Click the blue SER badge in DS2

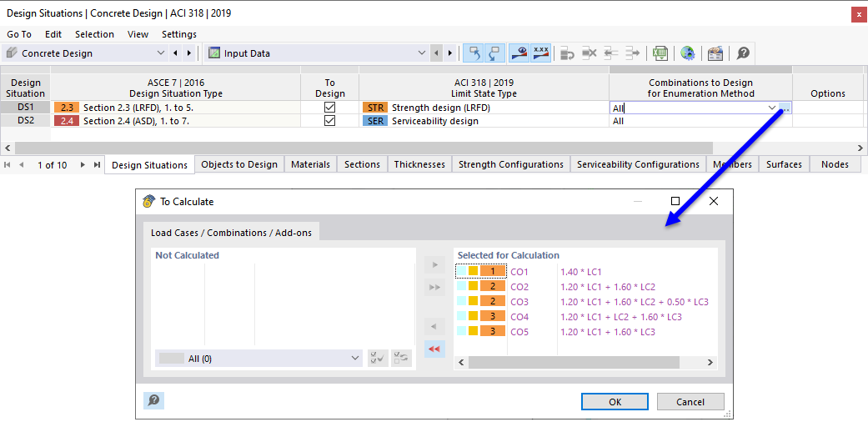point(374,121)
